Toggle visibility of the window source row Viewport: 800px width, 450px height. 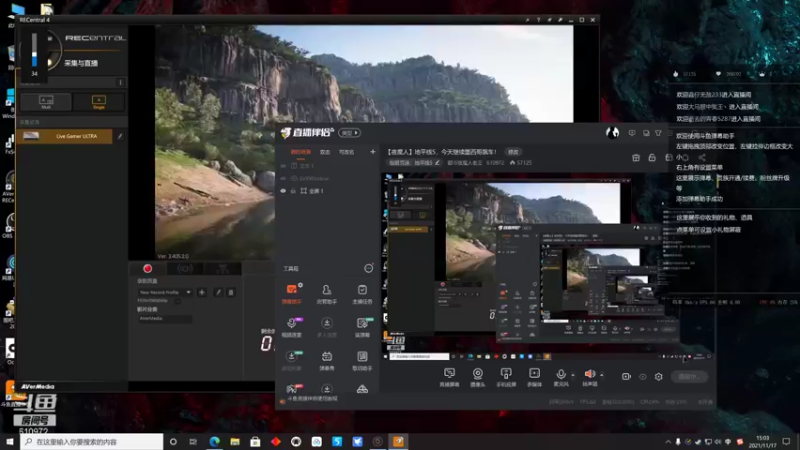[283, 179]
